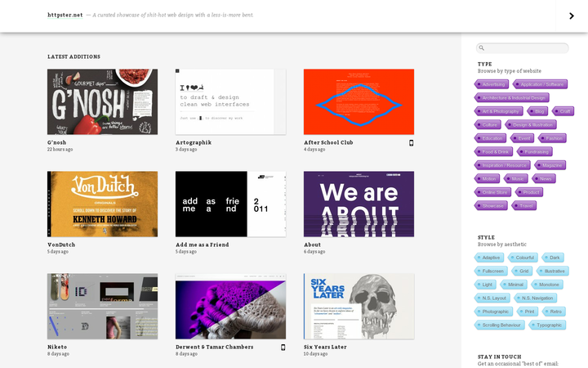Choose the Travel tag
The width and height of the screenshot is (588, 368).
524,206
